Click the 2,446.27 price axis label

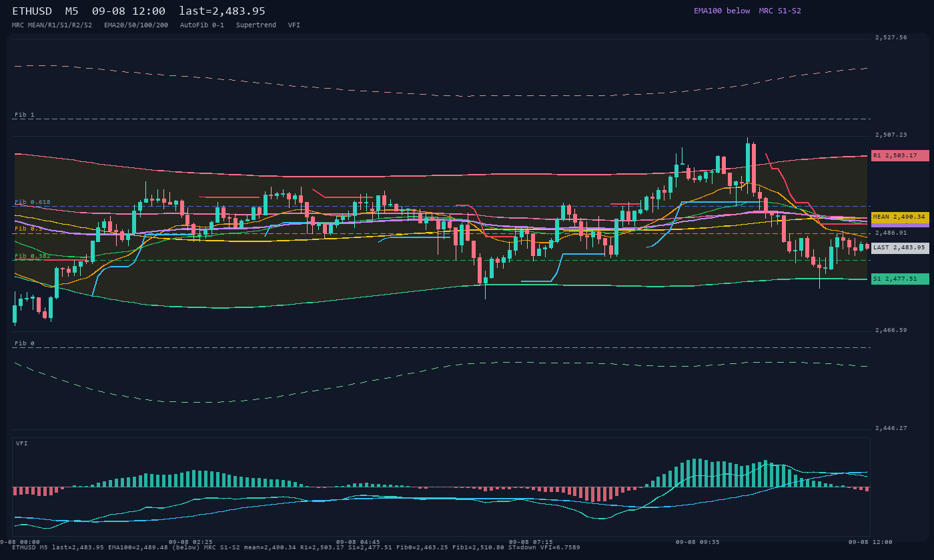pyautogui.click(x=891, y=428)
